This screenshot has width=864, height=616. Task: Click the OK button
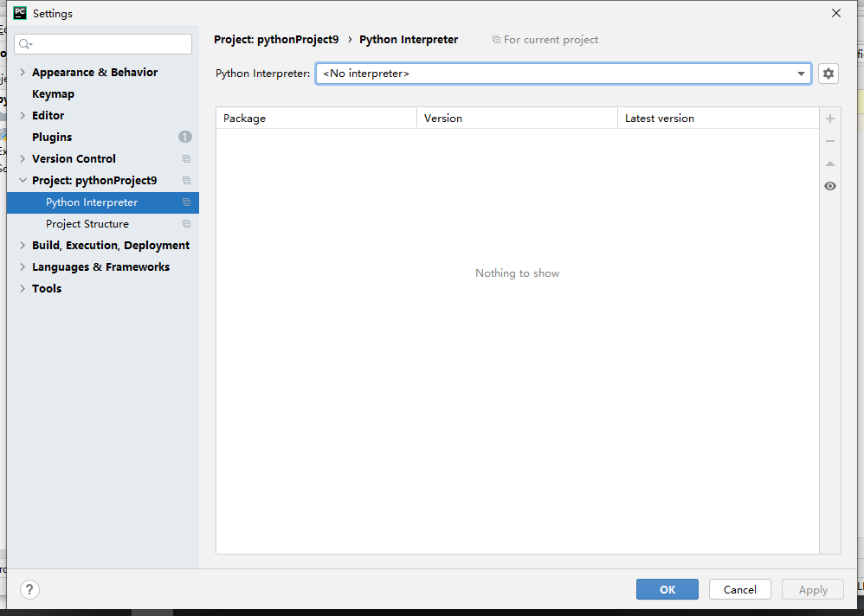tap(667, 589)
